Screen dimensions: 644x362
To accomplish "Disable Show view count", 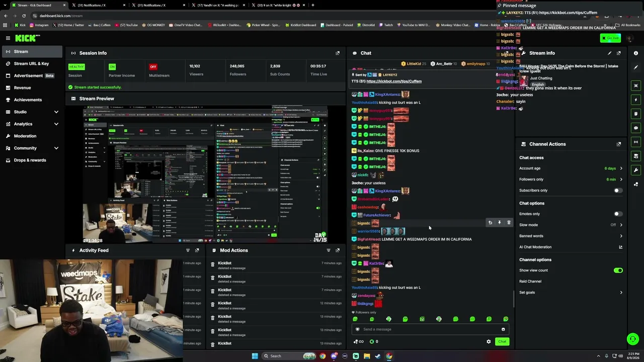I will point(618,270).
